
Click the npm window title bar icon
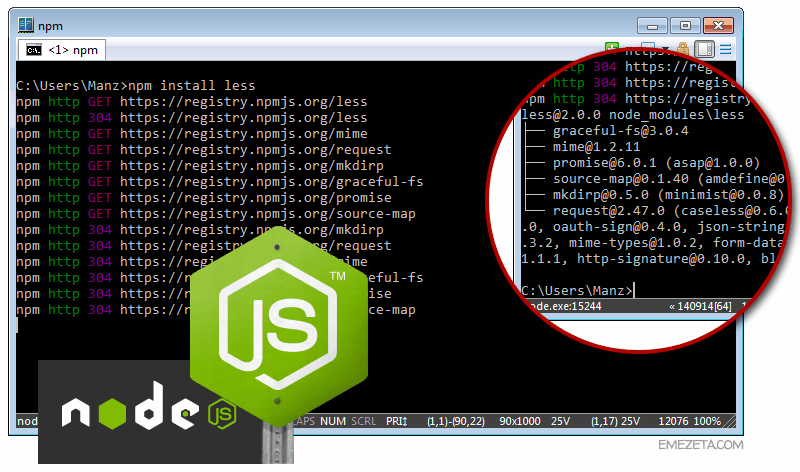click(26, 25)
